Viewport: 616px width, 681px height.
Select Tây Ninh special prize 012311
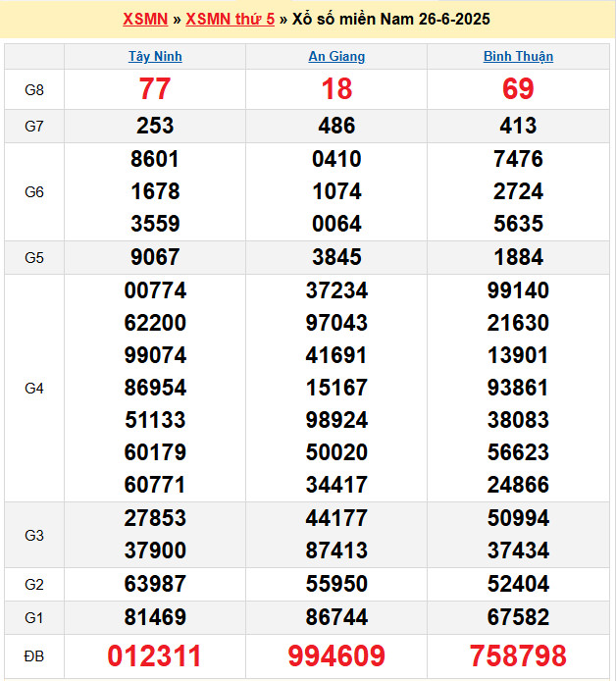[155, 655]
